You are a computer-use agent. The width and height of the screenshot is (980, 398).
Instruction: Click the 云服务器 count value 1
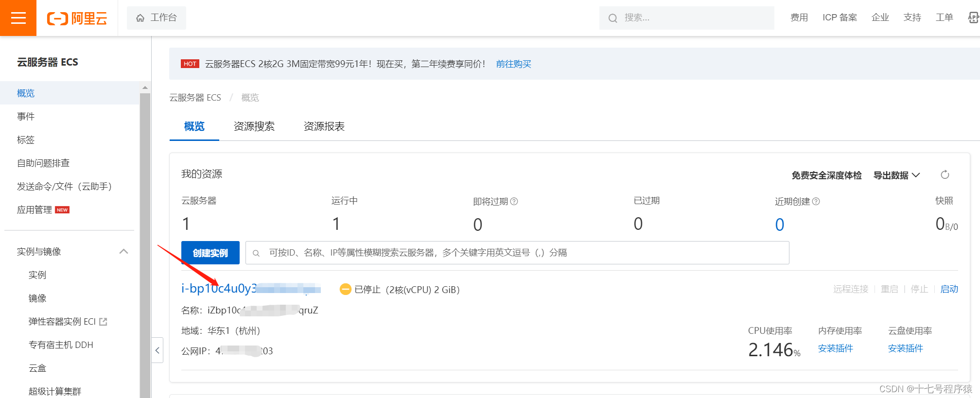186,224
